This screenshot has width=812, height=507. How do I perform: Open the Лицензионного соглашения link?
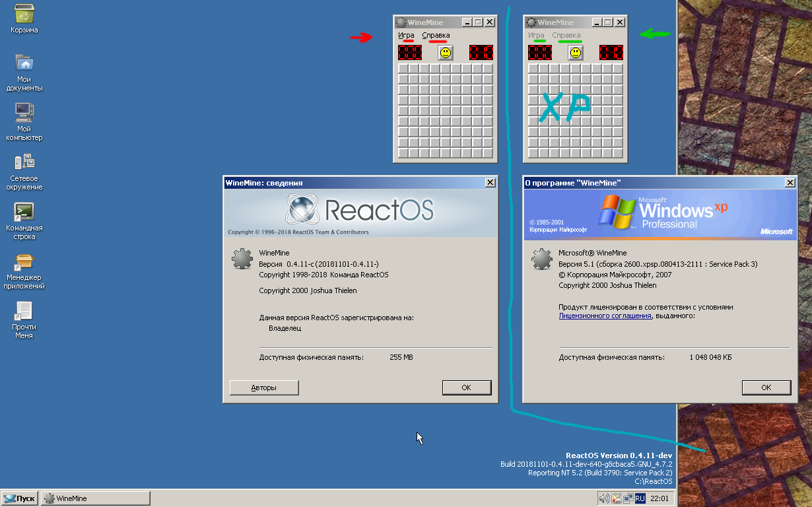pyautogui.click(x=605, y=316)
